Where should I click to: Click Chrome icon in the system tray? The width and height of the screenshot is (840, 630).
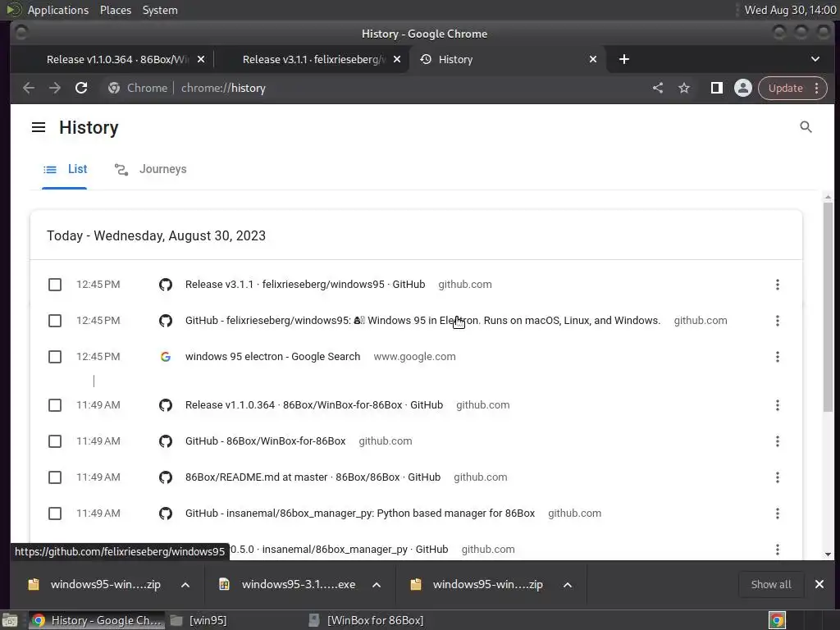coord(777,620)
